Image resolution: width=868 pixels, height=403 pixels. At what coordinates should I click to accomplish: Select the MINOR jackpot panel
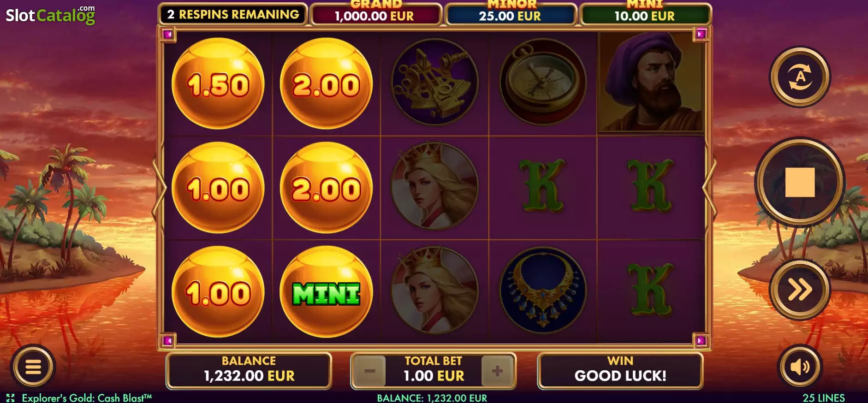point(511,14)
